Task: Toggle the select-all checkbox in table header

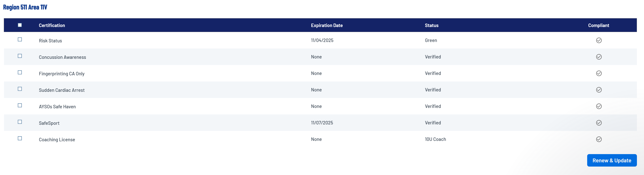Action: [20, 25]
